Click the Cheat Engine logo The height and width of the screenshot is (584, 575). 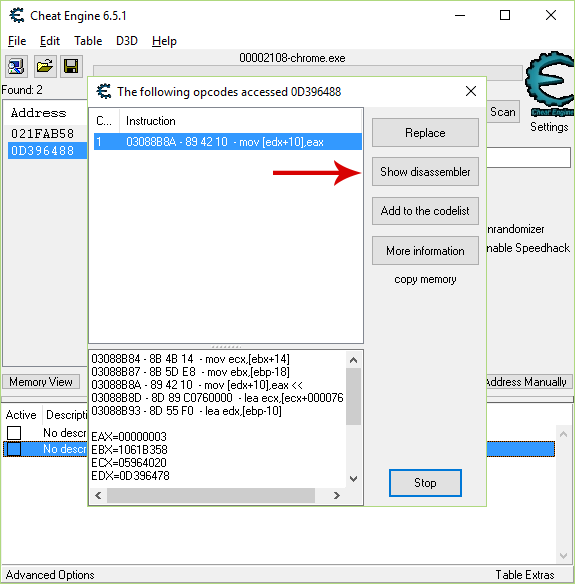point(550,83)
